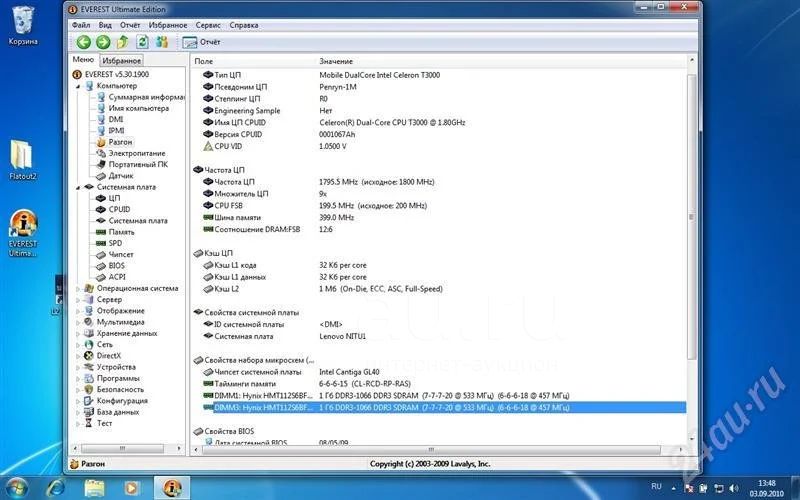The image size is (800, 500).
Task: Click the users toolbar icon beside Refresh
Action: (162, 42)
